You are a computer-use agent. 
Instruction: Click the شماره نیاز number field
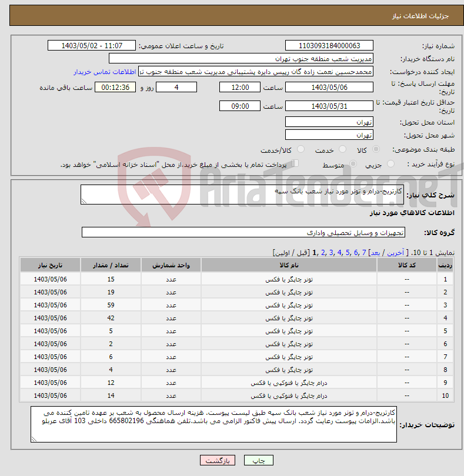click(329, 45)
